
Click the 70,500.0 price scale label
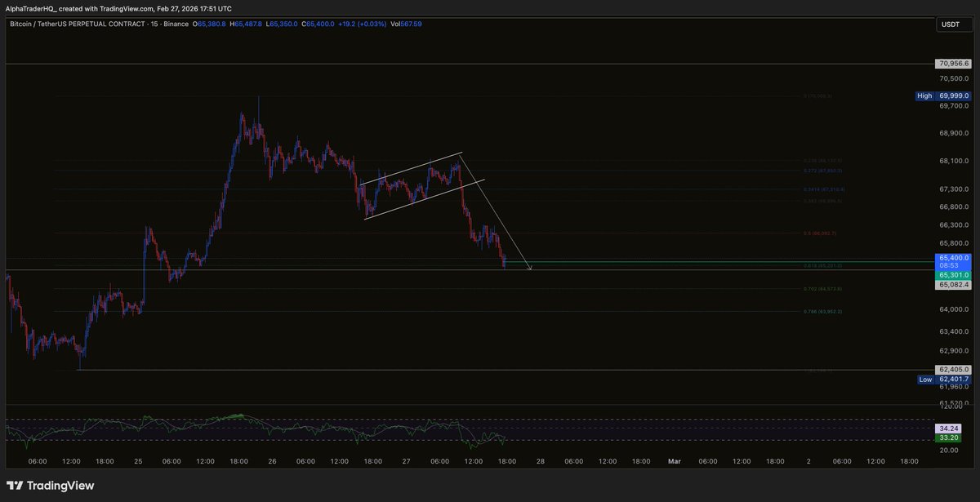(954, 78)
